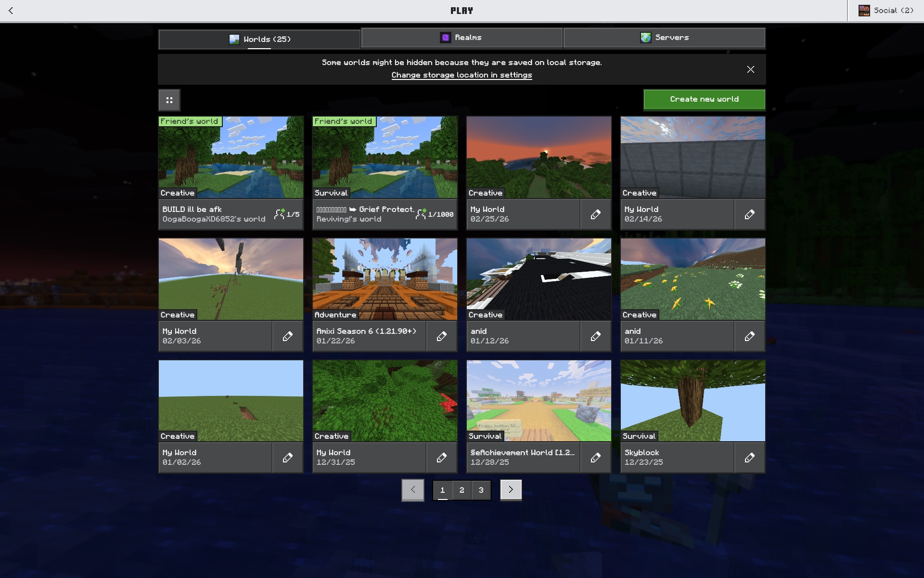Edit anid world dated 01/12/26
The image size is (924, 578).
596,336
